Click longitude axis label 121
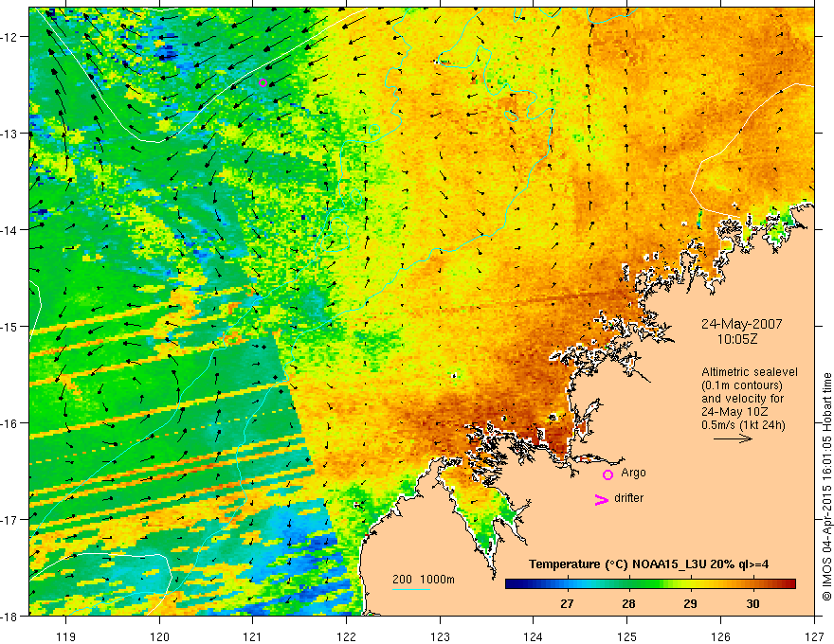Image resolution: width=834 pixels, height=644 pixels. pyautogui.click(x=253, y=636)
